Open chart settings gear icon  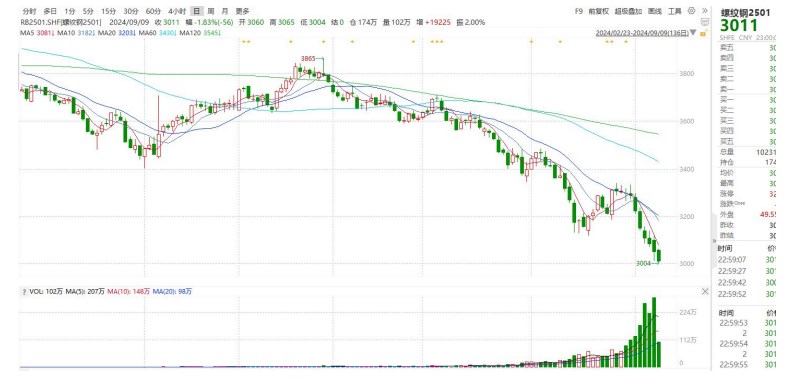(692, 11)
